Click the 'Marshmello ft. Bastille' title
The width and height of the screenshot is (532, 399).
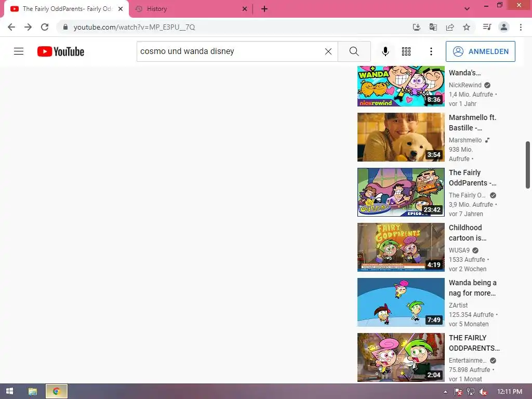[472, 123]
